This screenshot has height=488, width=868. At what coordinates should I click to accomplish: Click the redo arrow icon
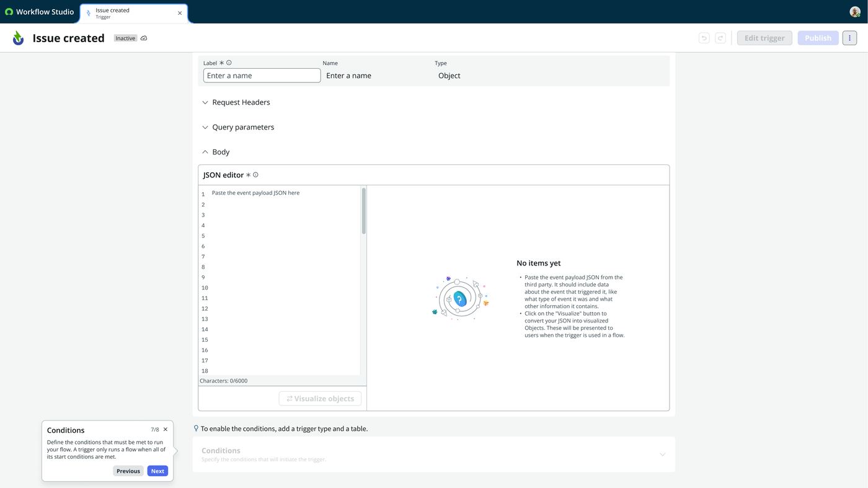(x=720, y=38)
